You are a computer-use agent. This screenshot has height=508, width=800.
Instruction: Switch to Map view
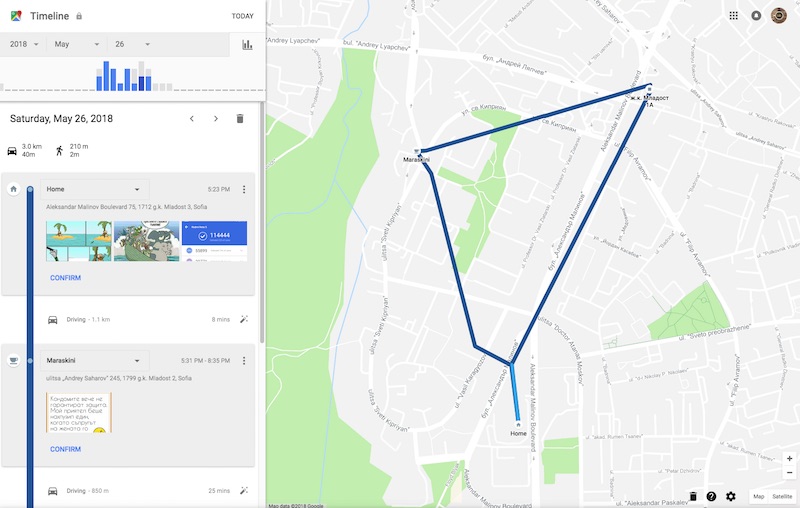(x=759, y=496)
